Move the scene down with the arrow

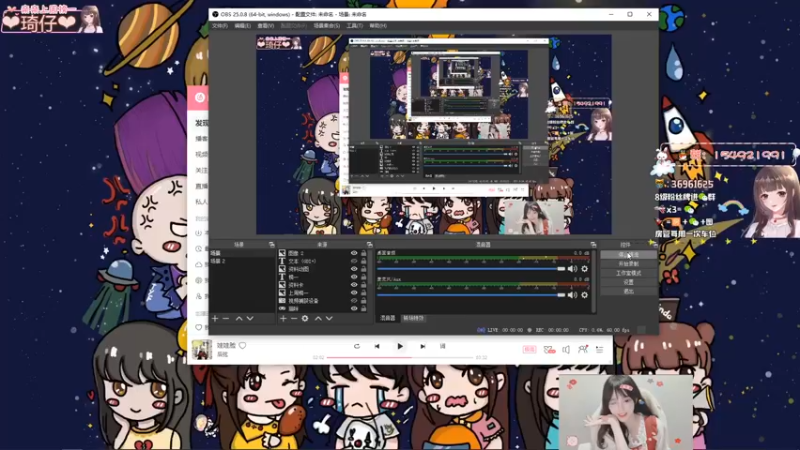tap(250, 318)
